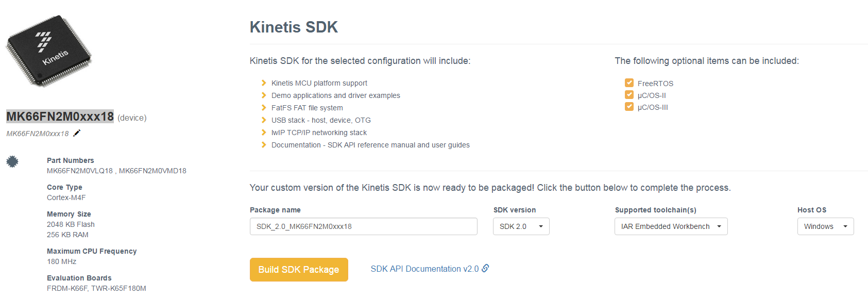
Task: Click the gear chip icon beside Part Numbers
Action: (x=12, y=161)
